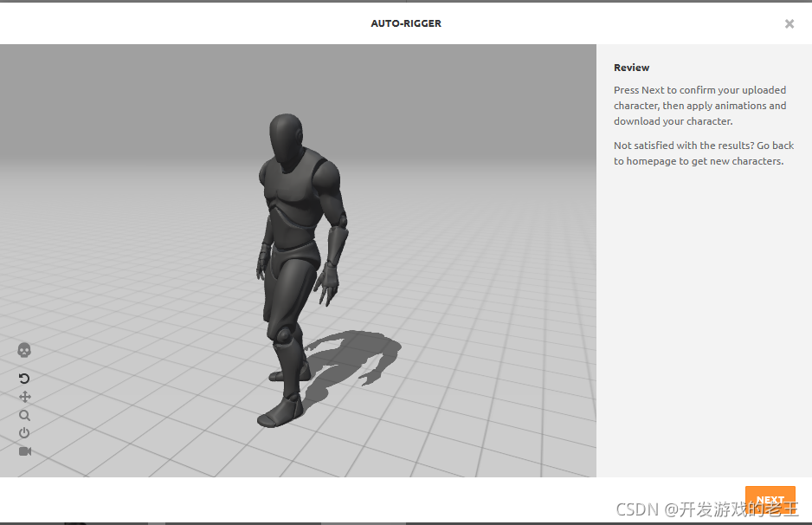
Task: Click the AUTO-RIGGER title text
Action: click(x=406, y=23)
